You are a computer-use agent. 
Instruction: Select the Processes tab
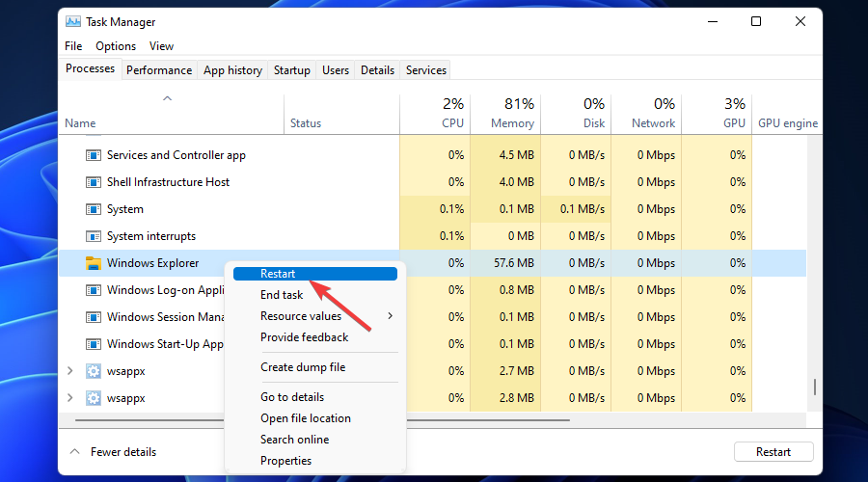91,68
